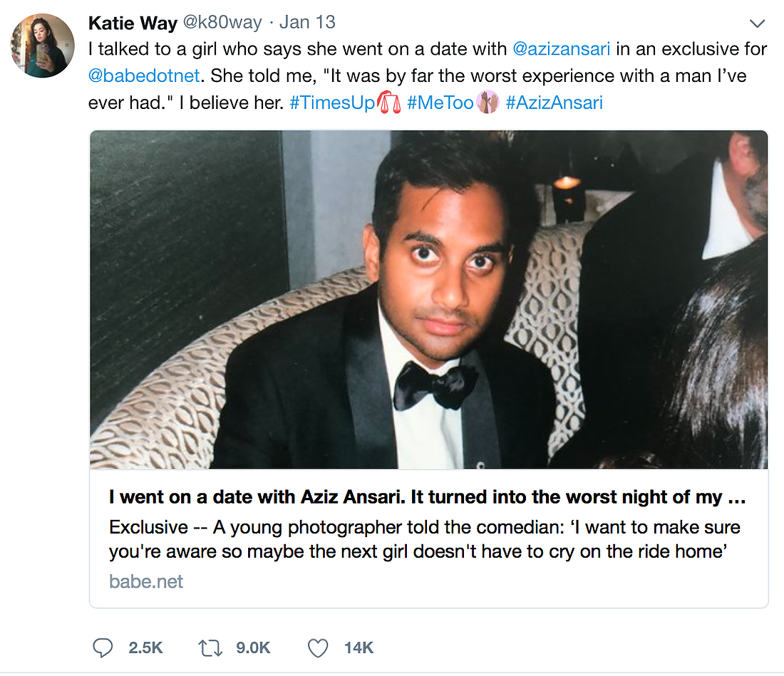Select the #TimesUp hashtag

332,103
